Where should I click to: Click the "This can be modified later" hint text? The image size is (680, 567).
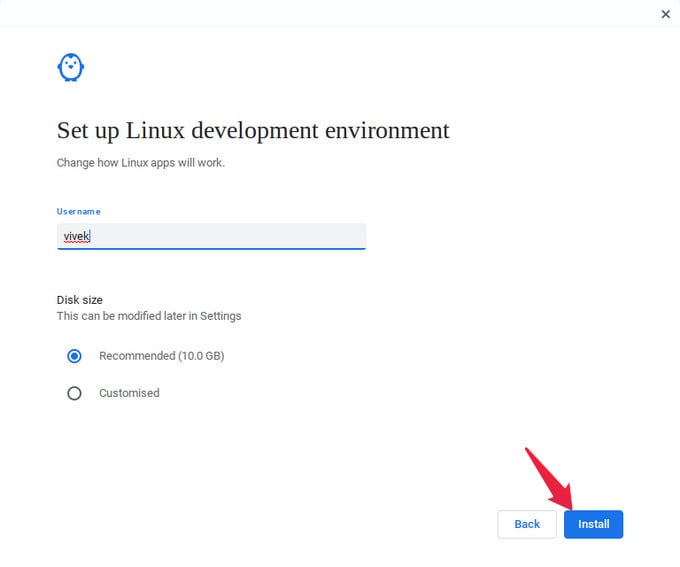tap(149, 316)
